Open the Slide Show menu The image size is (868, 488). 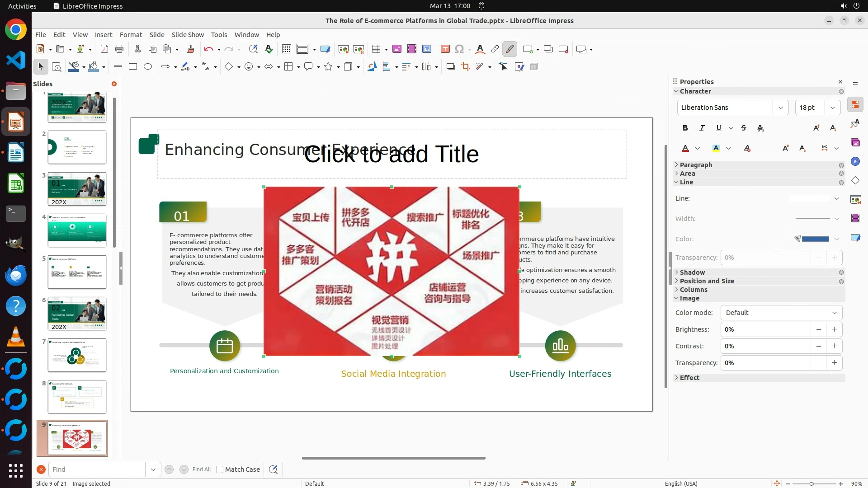click(187, 35)
